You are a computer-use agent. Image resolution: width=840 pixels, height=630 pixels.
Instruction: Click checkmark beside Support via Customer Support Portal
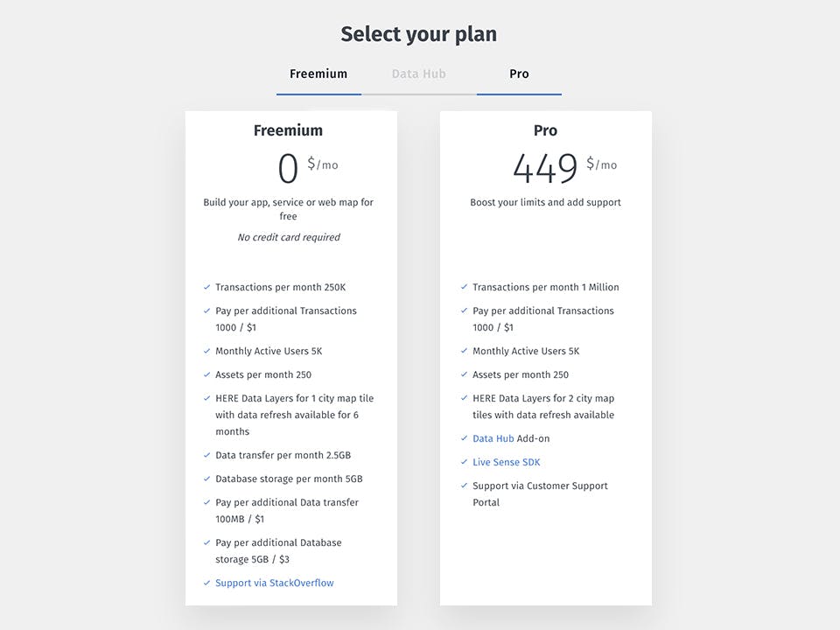464,486
